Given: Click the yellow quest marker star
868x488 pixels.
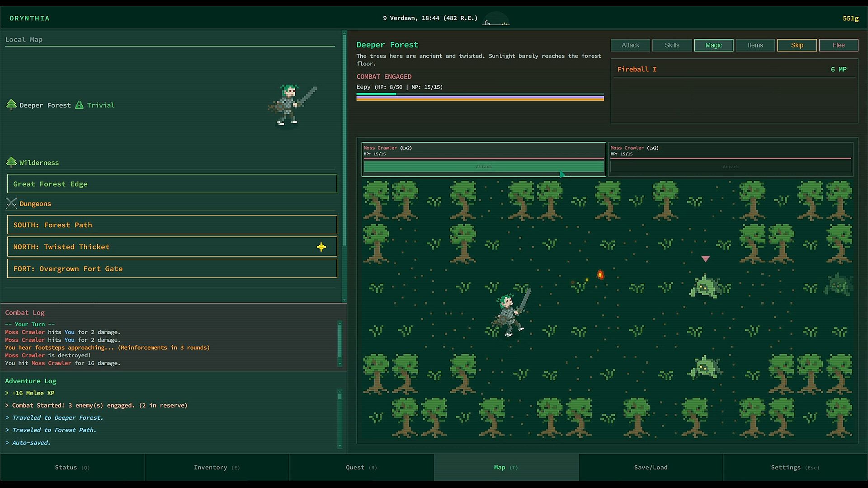Looking at the screenshot, I should click(x=321, y=247).
